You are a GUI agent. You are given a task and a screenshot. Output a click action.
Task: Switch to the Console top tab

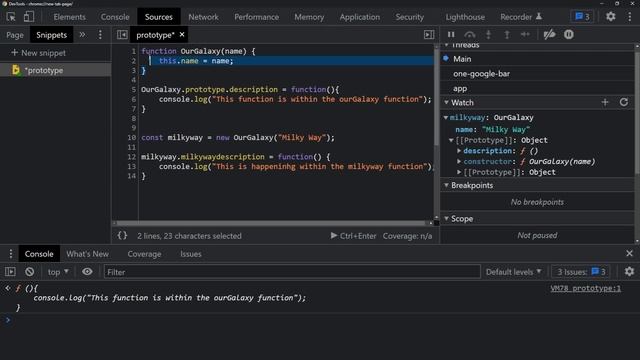tap(115, 17)
